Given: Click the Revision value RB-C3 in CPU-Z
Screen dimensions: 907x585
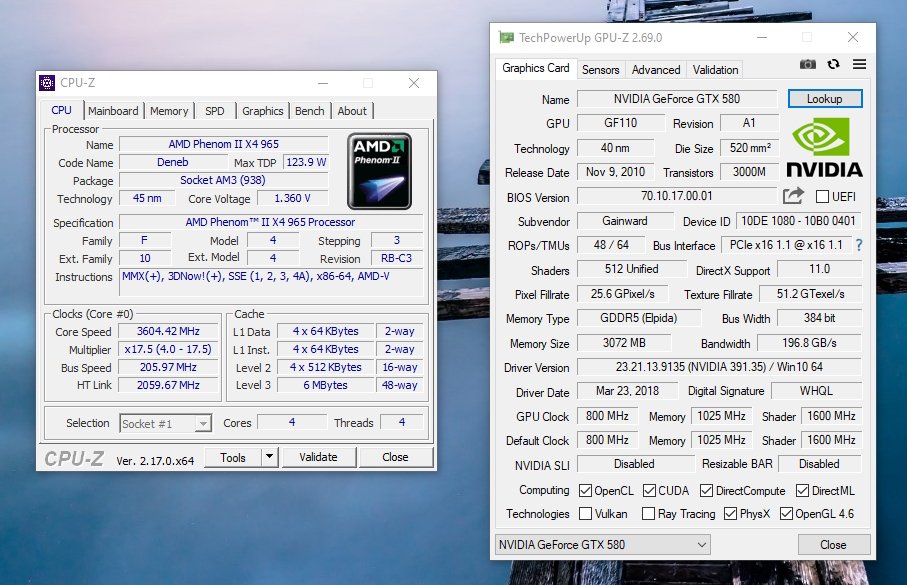Looking at the screenshot, I should pos(397,258).
